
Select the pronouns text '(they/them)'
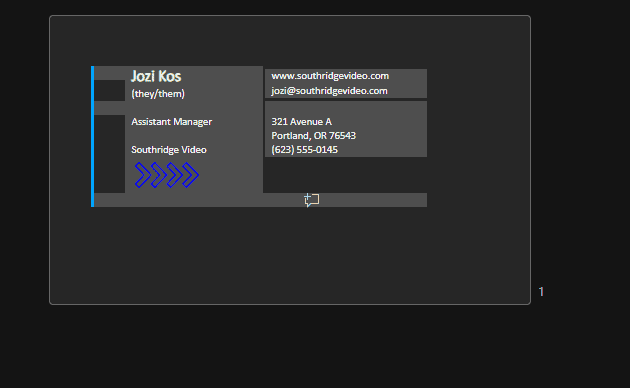point(158,94)
